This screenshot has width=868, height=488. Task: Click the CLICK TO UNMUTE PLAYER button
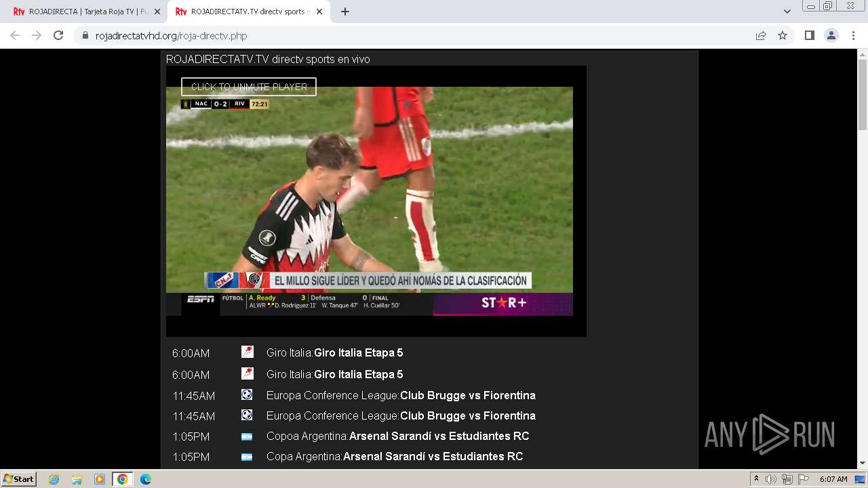click(x=249, y=87)
